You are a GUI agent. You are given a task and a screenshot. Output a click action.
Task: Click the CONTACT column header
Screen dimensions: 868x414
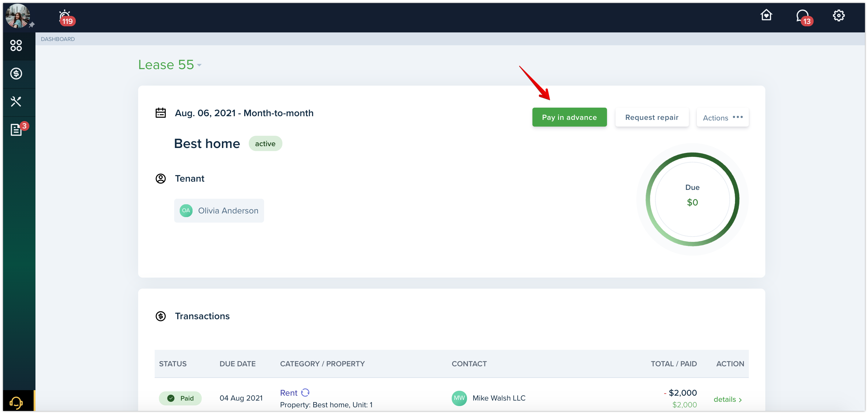pos(469,364)
